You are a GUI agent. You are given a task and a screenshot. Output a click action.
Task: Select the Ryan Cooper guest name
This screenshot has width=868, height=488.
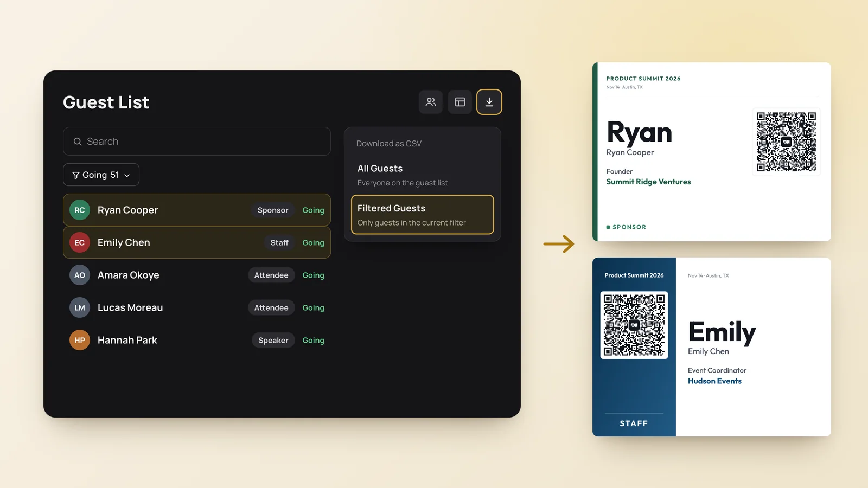point(127,210)
